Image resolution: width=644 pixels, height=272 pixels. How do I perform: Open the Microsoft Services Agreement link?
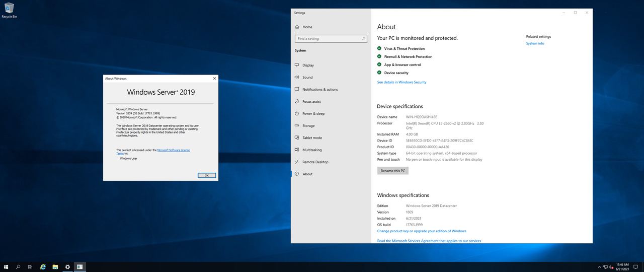point(429,241)
